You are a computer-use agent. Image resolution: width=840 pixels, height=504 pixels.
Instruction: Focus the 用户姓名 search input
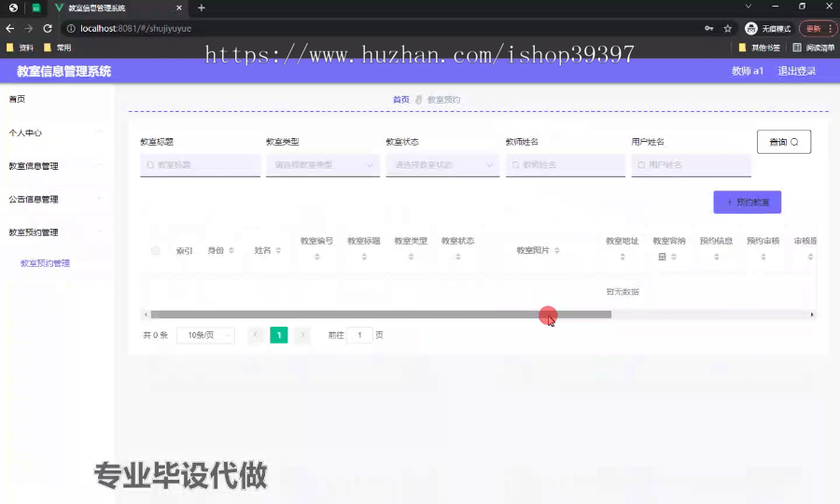point(691,165)
